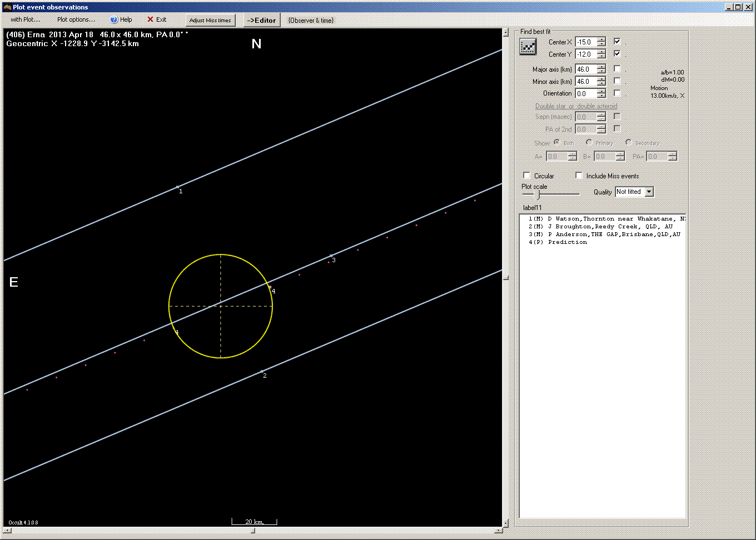Enable the Major axis fit checkbox
The height and width of the screenshot is (540, 756).
click(617, 69)
